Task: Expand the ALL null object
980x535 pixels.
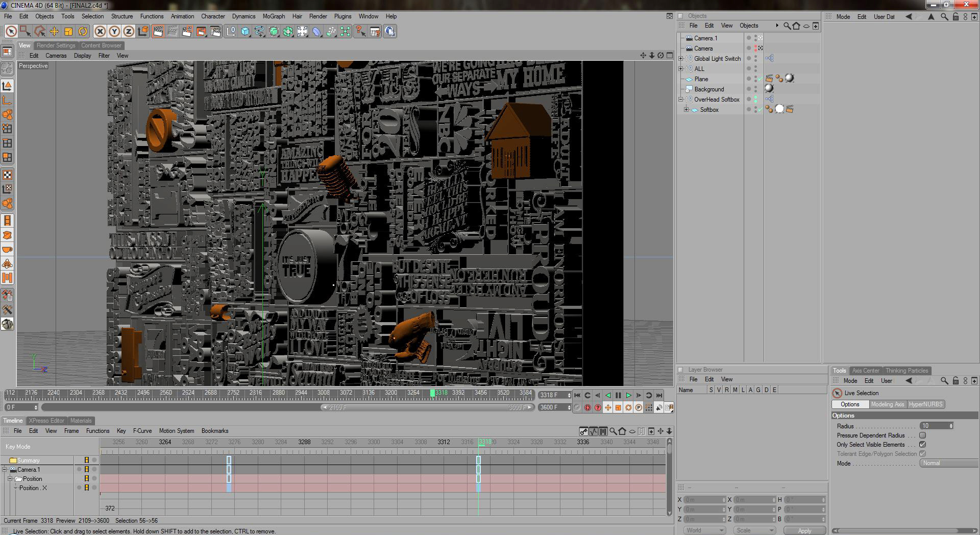Action: pos(681,69)
